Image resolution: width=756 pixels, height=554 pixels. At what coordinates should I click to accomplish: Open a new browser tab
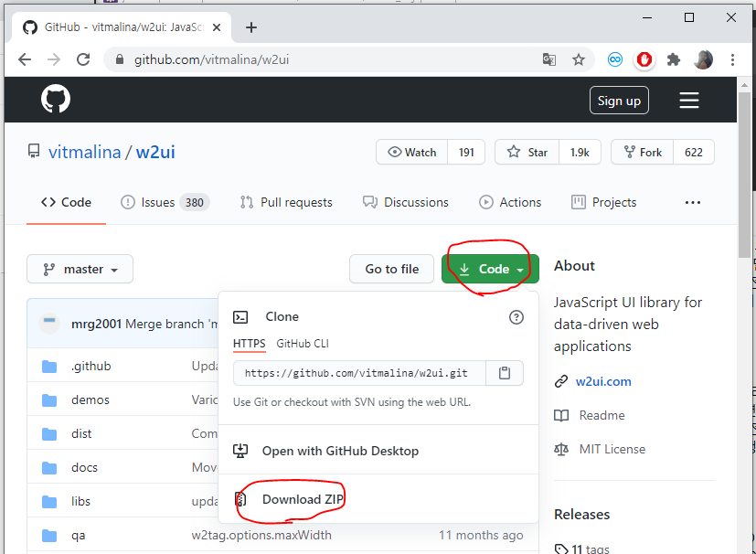251,27
